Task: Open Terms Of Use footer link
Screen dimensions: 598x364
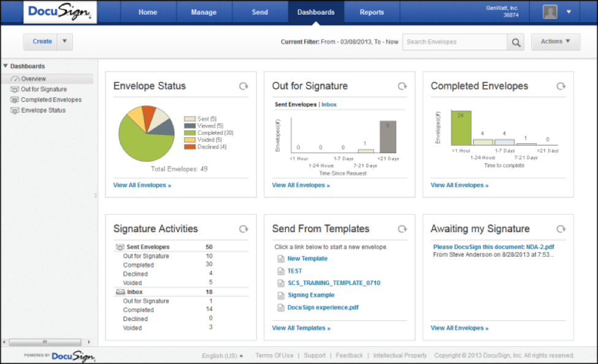Action: click(x=274, y=355)
